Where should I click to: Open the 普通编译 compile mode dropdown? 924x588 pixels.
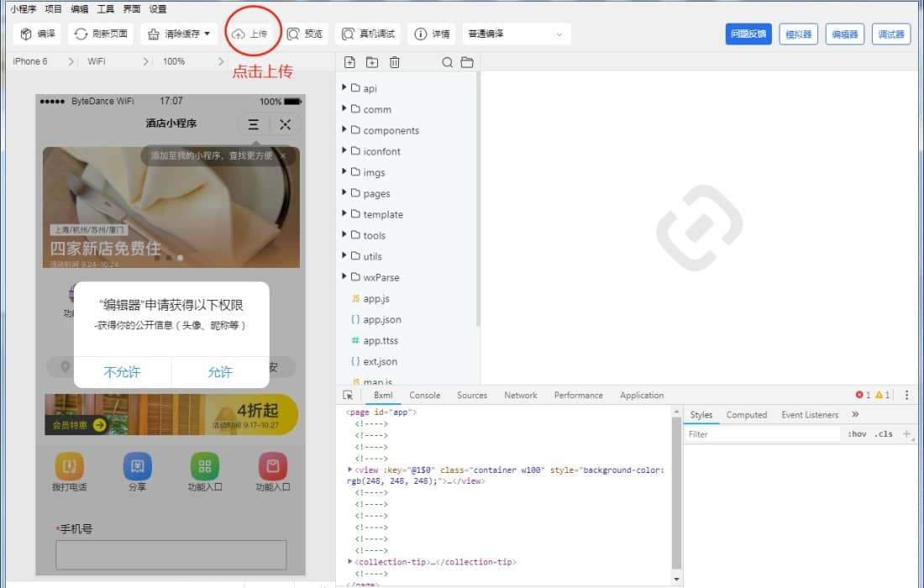click(x=517, y=34)
